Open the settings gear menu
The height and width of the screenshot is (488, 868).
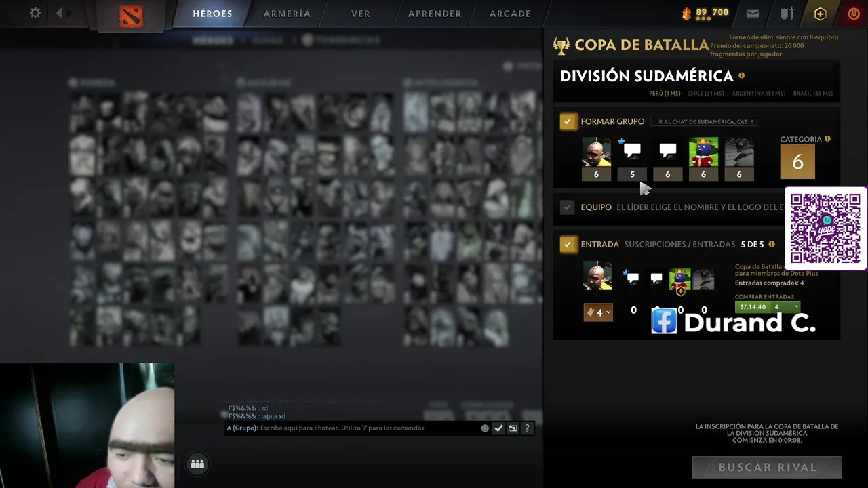tap(35, 13)
